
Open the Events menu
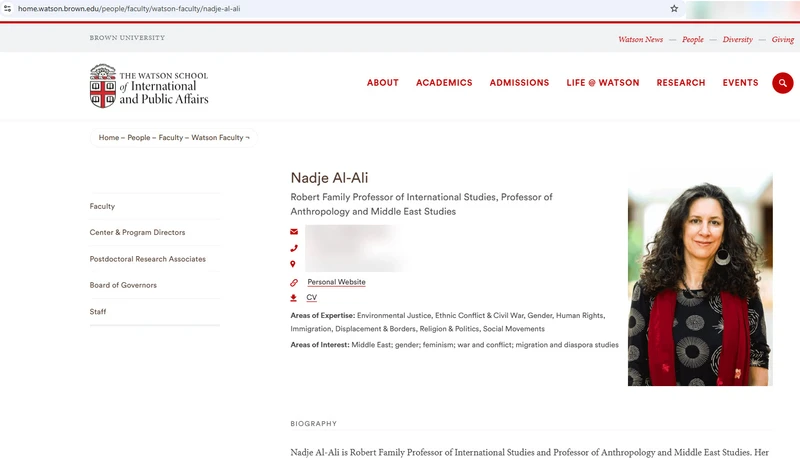click(740, 83)
